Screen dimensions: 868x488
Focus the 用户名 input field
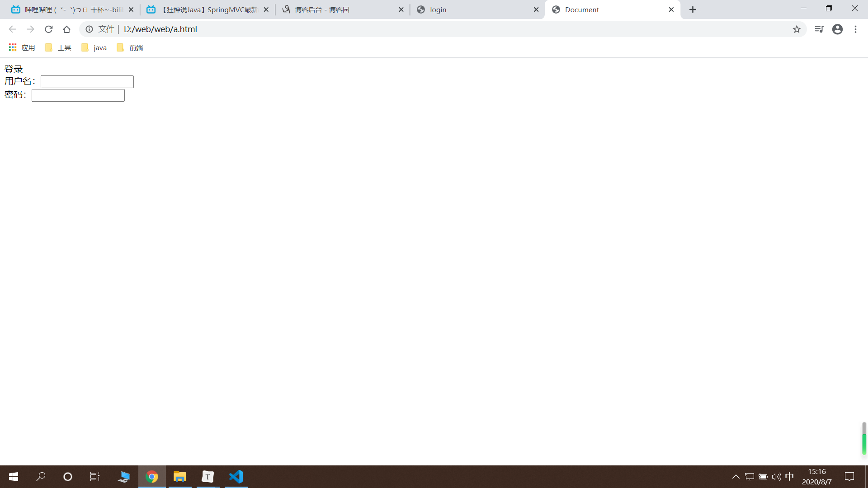tap(87, 82)
